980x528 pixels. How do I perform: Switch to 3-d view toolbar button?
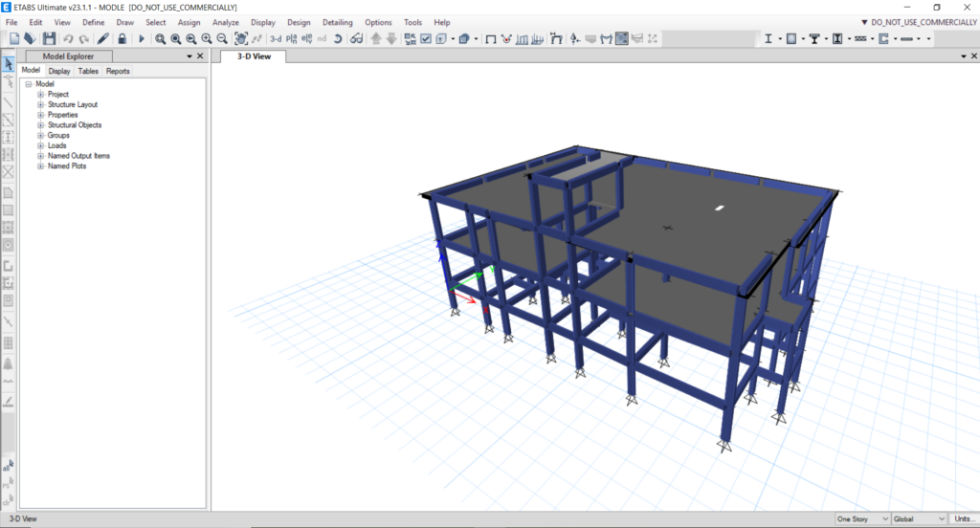pos(276,39)
